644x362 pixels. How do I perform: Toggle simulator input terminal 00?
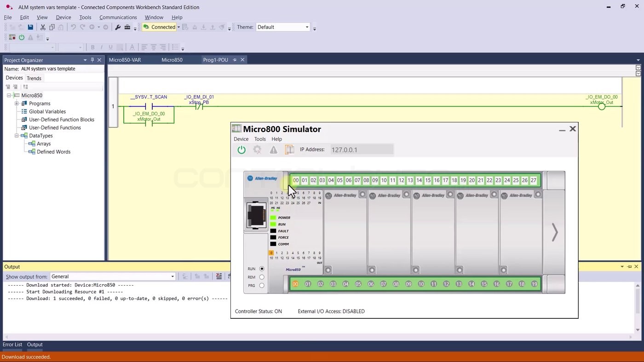click(296, 180)
